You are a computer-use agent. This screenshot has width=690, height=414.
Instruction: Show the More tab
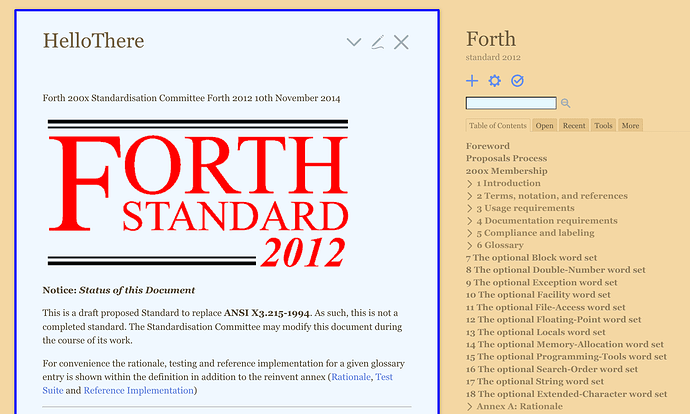click(x=630, y=126)
